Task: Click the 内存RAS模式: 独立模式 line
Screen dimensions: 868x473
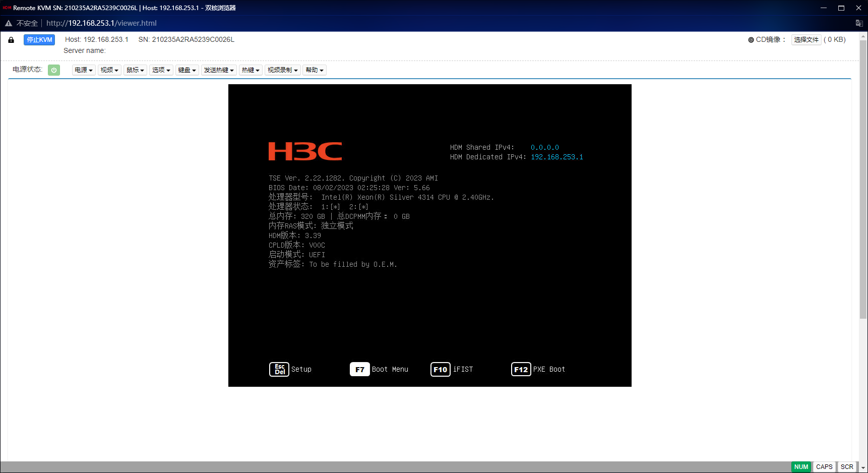Action: [311, 226]
